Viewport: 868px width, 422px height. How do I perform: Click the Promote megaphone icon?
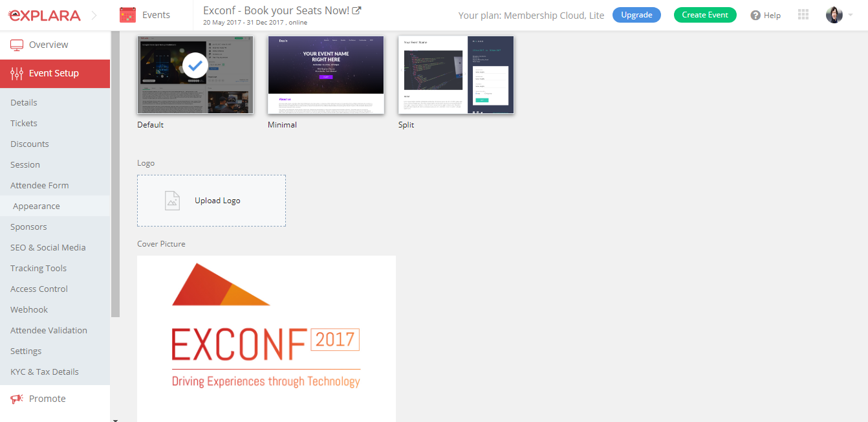pyautogui.click(x=17, y=399)
